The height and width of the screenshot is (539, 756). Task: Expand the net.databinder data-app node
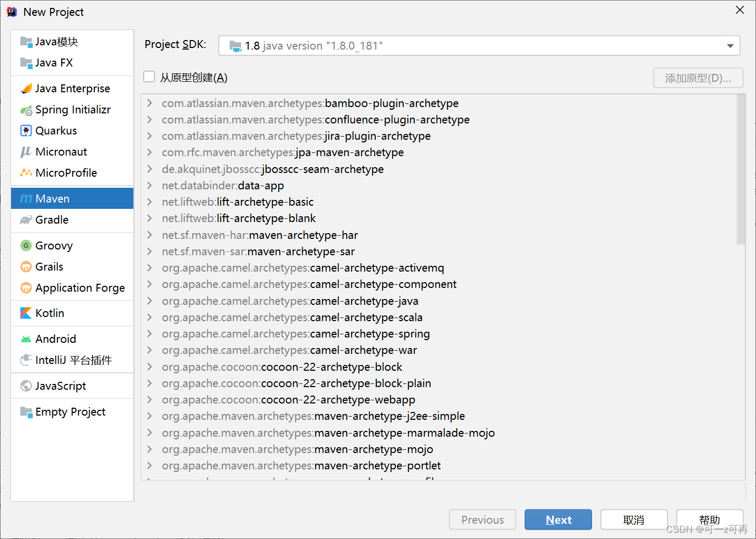[150, 186]
